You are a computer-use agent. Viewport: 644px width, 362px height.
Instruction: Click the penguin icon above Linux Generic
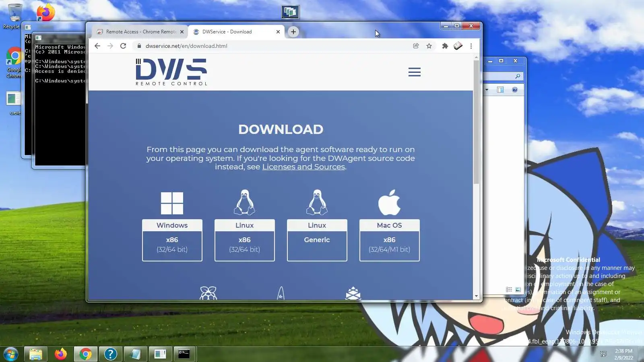click(x=317, y=202)
